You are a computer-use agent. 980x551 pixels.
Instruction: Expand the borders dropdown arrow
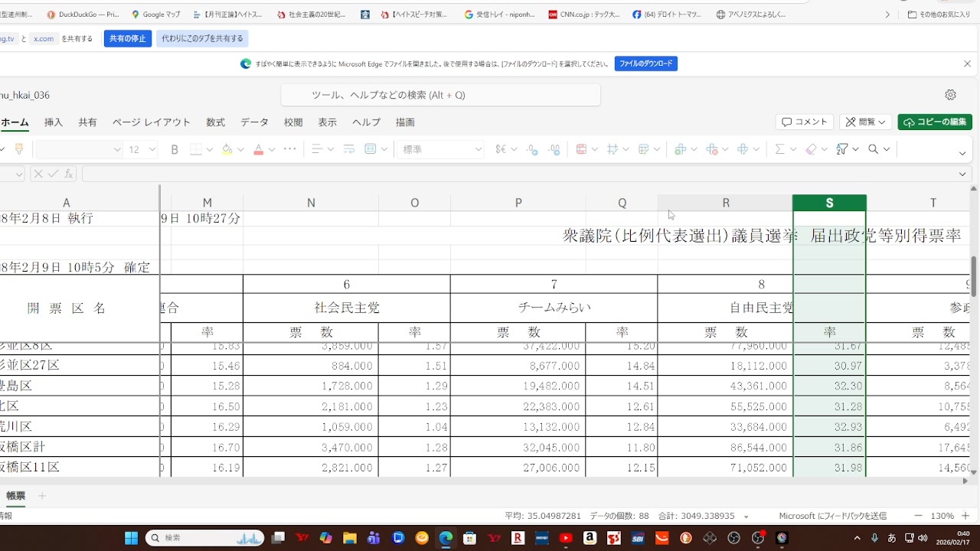pos(210,149)
